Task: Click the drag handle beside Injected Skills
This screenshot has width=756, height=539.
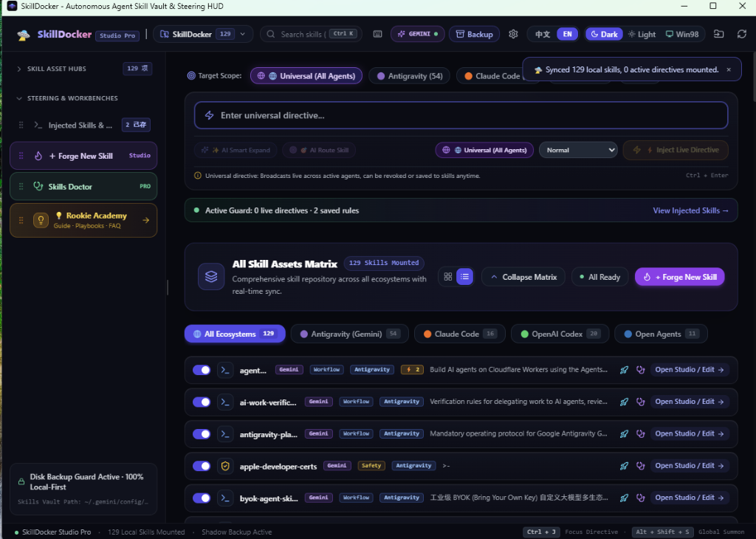Action: [x=21, y=125]
